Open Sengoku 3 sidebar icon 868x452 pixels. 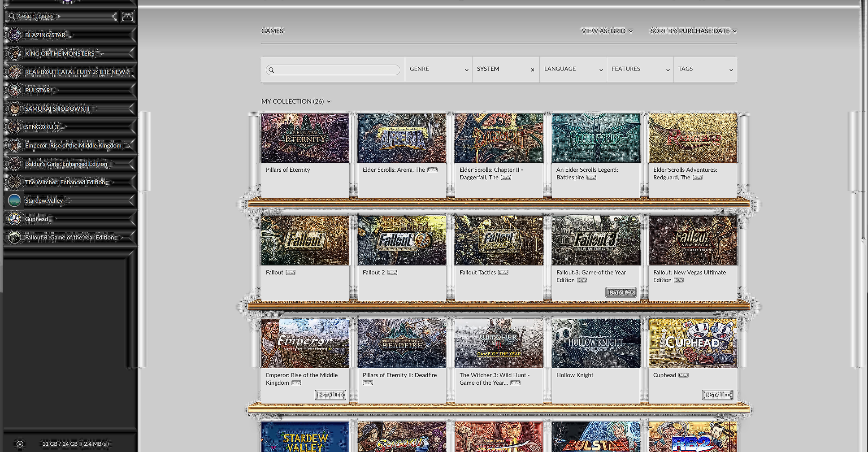(x=14, y=127)
